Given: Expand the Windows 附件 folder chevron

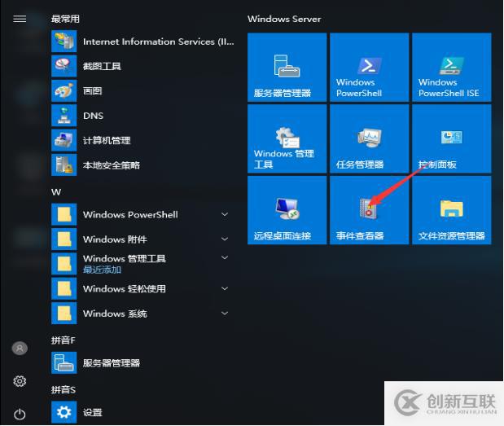Looking at the screenshot, I should click(x=225, y=239).
